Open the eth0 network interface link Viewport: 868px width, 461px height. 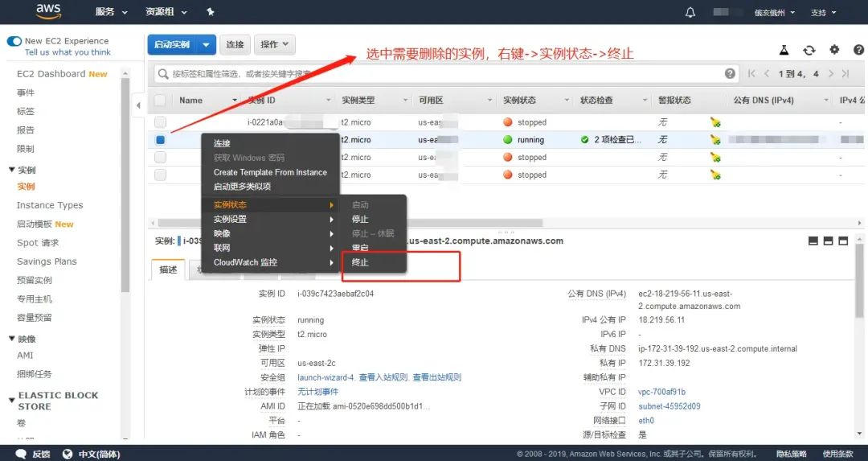[646, 421]
